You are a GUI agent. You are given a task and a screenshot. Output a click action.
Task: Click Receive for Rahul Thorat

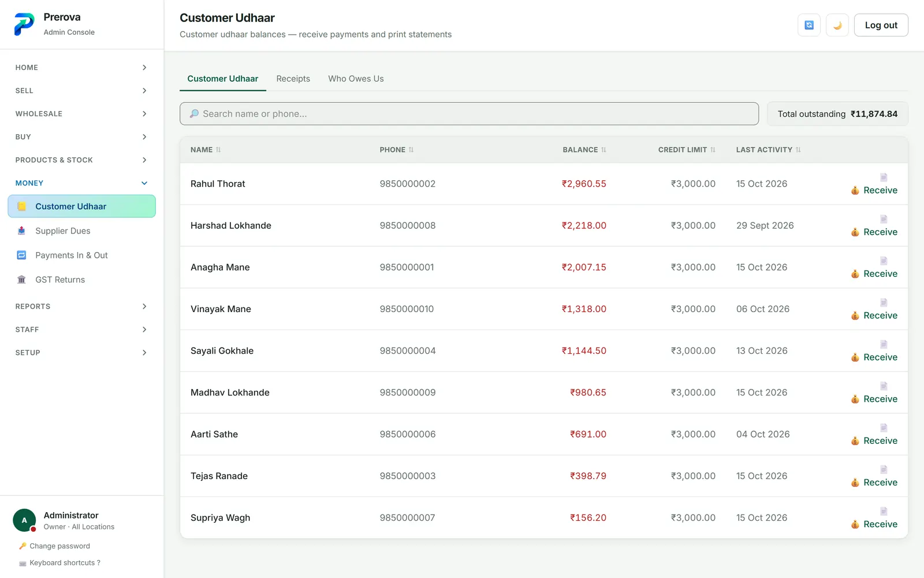[x=874, y=190]
